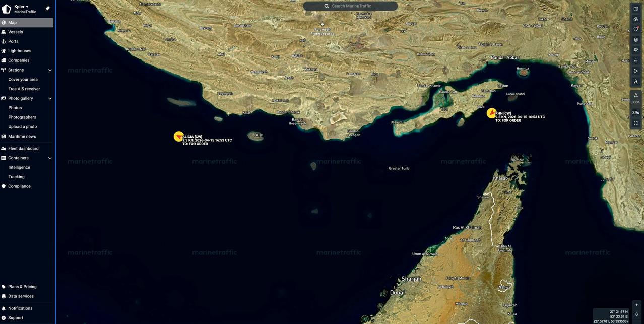Viewport: 644px width, 324px height.
Task: Click the Porzoyeh Protected Area marker
Action: (x=323, y=24)
